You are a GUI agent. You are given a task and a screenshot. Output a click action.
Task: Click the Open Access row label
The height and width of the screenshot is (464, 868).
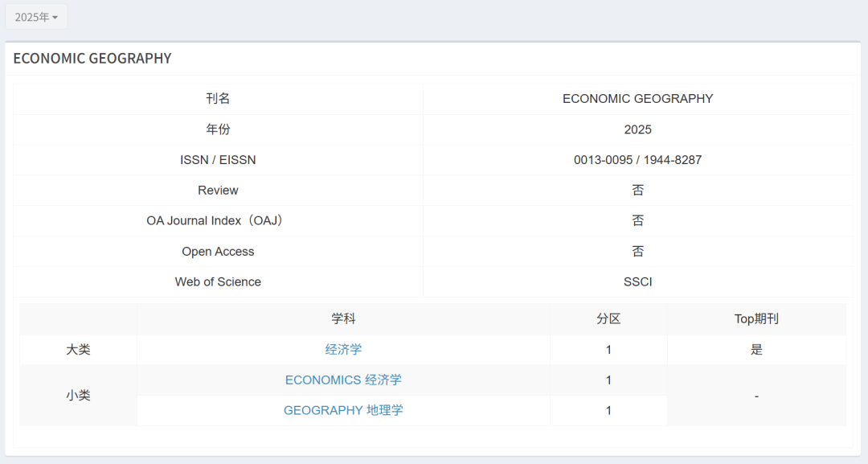click(x=218, y=252)
